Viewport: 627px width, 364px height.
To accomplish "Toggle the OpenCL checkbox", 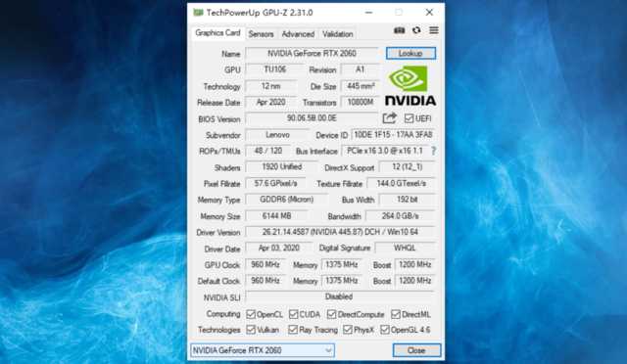I will coord(251,314).
